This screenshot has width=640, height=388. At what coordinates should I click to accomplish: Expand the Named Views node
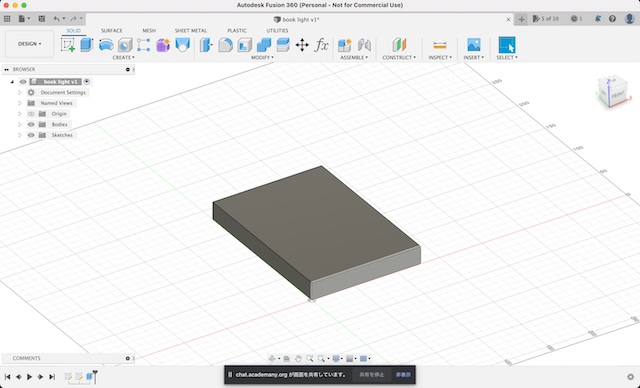pyautogui.click(x=20, y=103)
